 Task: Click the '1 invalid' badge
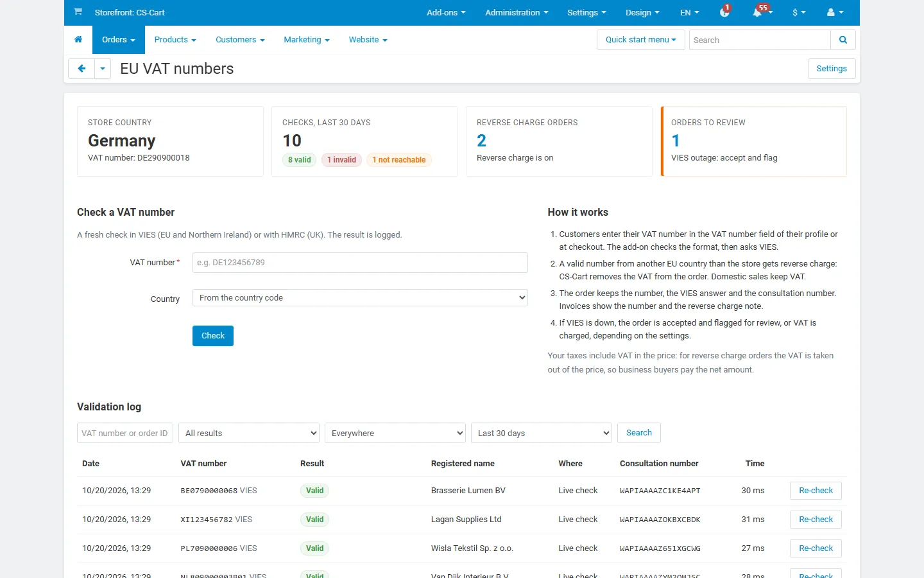click(342, 160)
